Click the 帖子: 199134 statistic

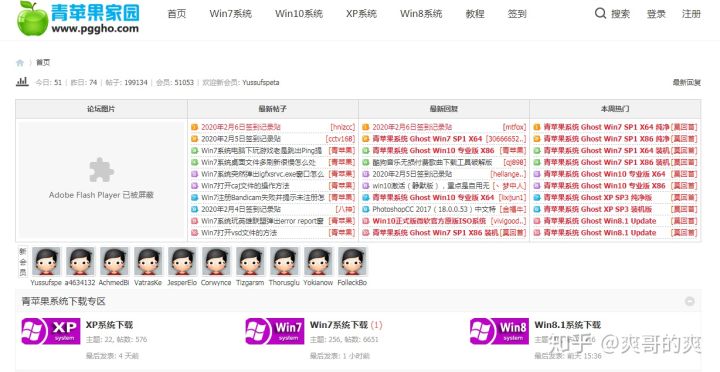click(x=126, y=83)
